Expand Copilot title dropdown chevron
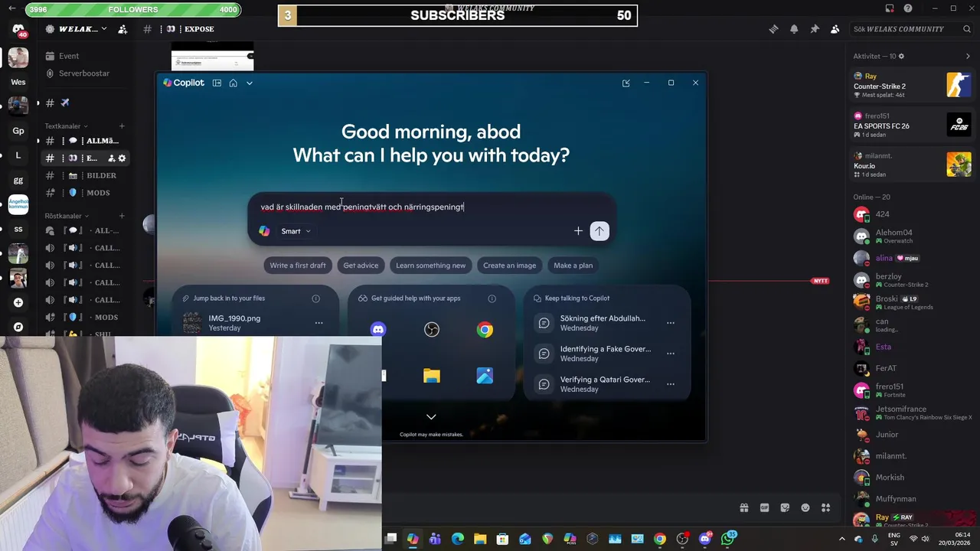 (249, 83)
